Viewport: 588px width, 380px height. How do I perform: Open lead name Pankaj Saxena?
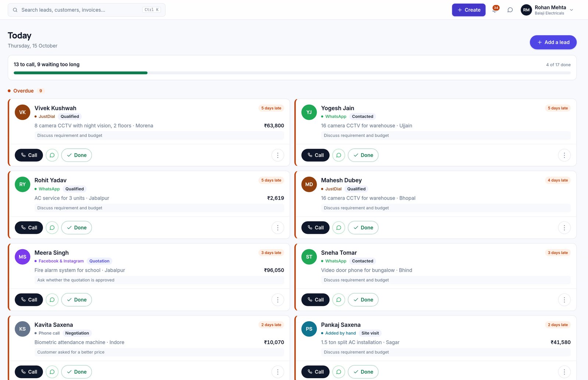[x=341, y=325]
